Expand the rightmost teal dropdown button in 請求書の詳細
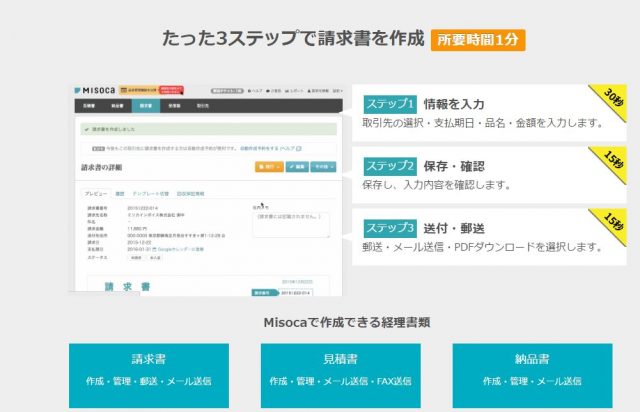 click(323, 167)
